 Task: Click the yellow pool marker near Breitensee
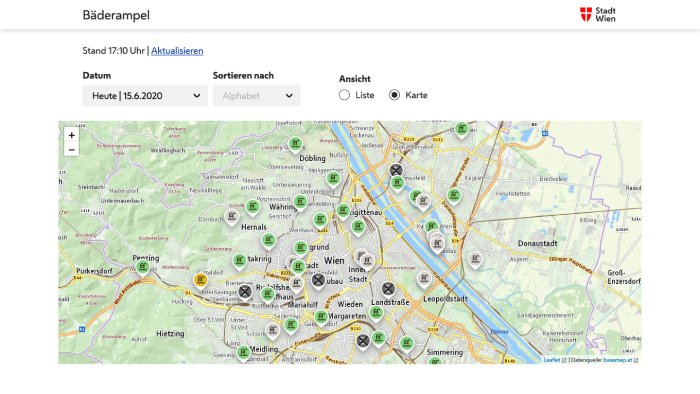(200, 281)
